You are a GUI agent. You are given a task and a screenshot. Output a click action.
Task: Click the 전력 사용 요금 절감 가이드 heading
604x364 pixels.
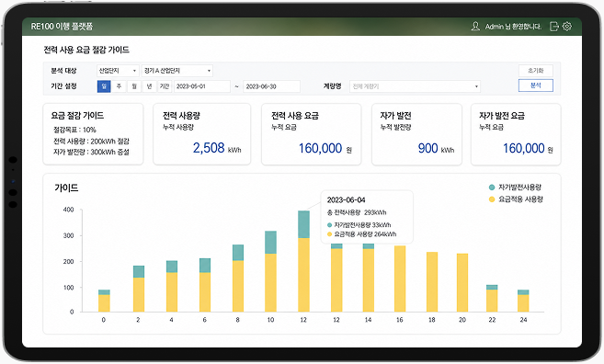tap(86, 50)
